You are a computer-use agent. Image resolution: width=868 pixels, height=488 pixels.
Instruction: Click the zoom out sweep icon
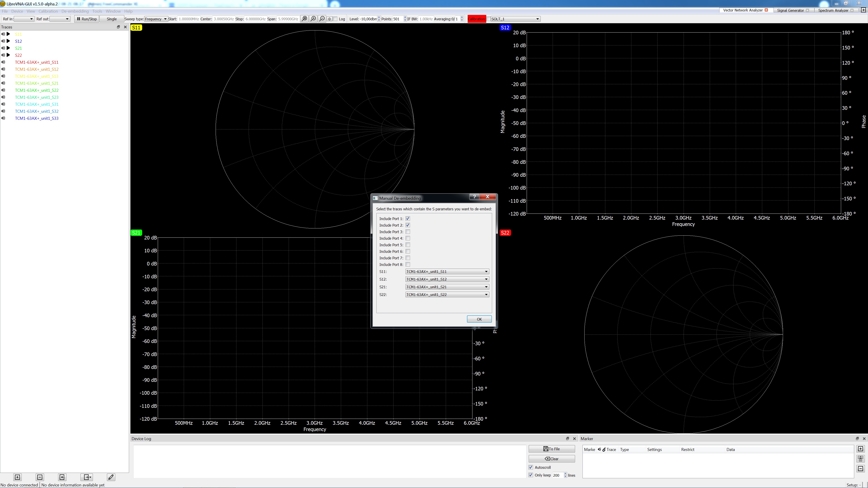click(x=322, y=19)
